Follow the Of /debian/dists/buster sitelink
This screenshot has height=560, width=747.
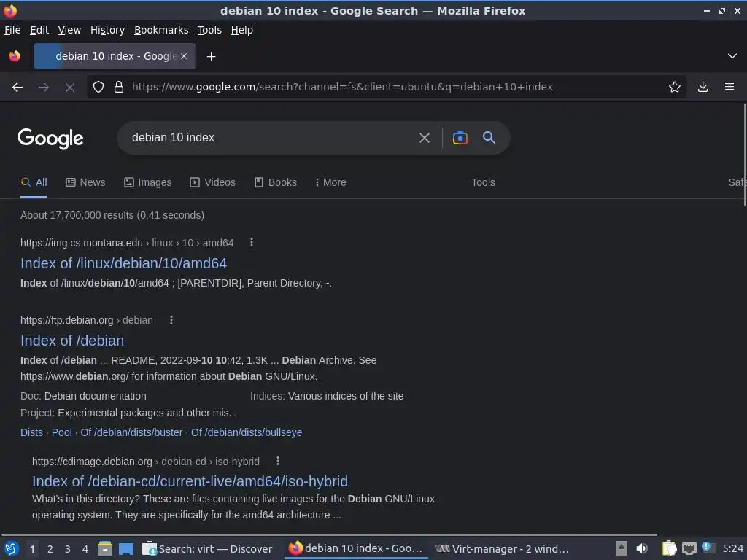click(x=131, y=432)
